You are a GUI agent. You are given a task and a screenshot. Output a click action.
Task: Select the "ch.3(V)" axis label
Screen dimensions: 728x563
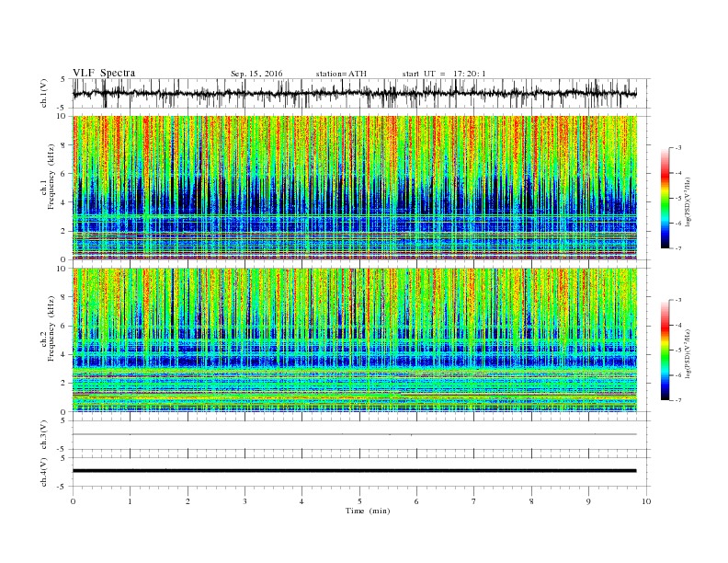(x=44, y=435)
